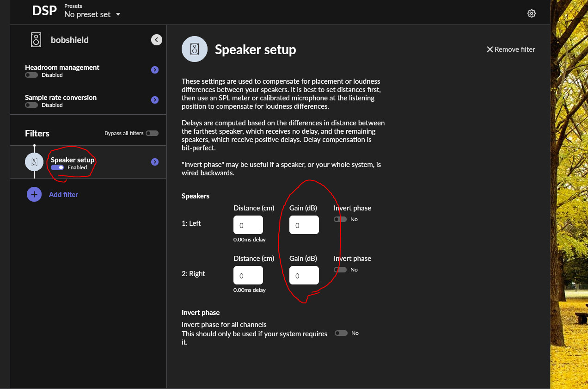
Task: Collapse the sidebar with the left chevron
Action: (x=157, y=40)
